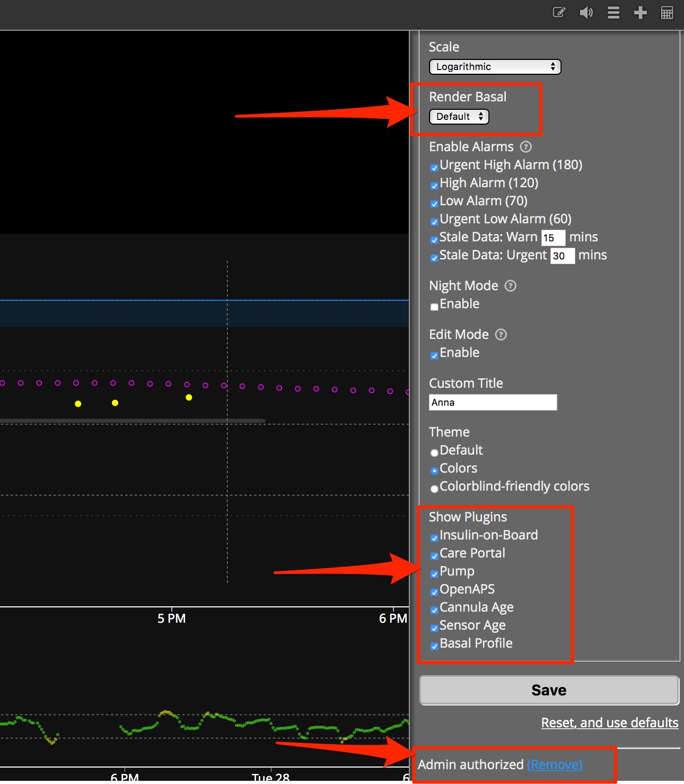Toggle Urgent Low Alarm (60) checkbox

[434, 222]
